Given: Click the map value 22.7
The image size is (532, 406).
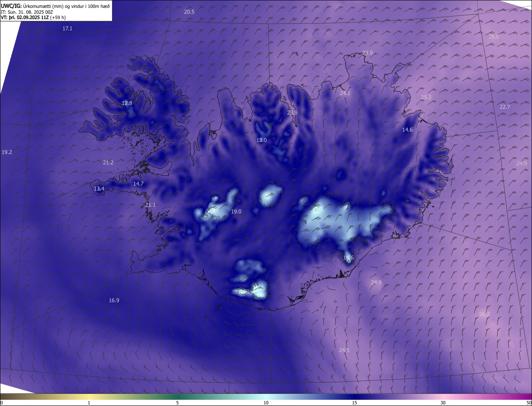Looking at the screenshot, I should click(505, 107).
